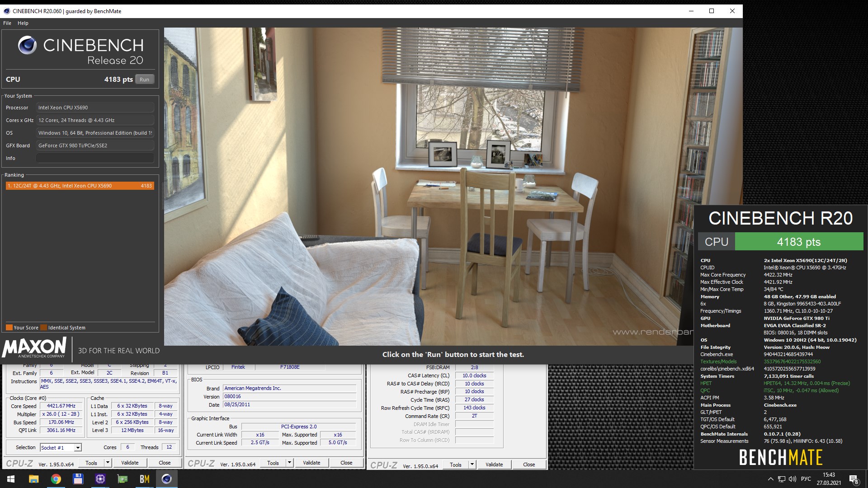Click Command Rate value 2T
The height and width of the screenshot is (488, 868).
(474, 416)
